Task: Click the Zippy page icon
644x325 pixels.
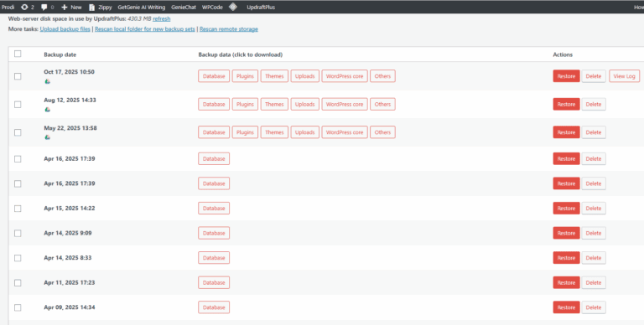Action: [x=92, y=7]
